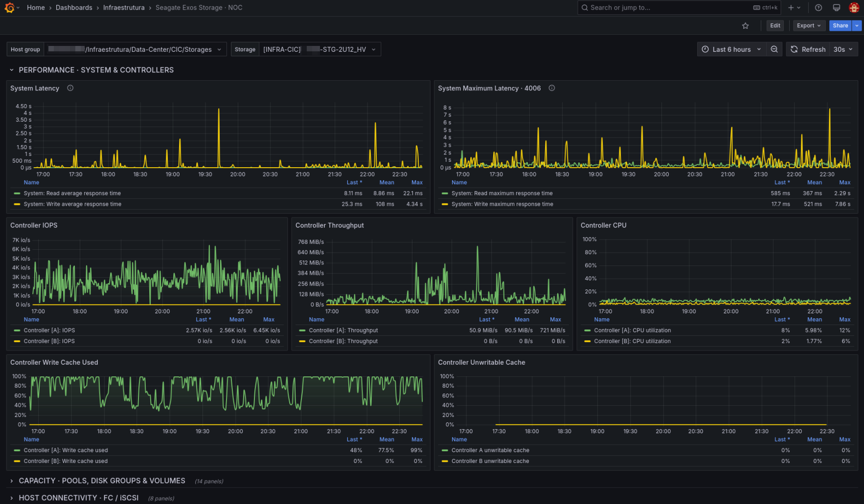Open the news feed monitor icon
Viewport: 864px width, 504px height.
click(x=837, y=7)
